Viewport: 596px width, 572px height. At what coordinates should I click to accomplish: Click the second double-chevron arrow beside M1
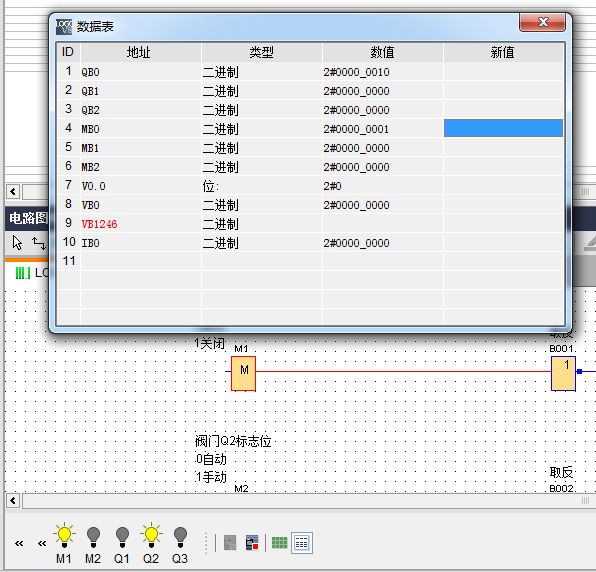tap(42, 543)
